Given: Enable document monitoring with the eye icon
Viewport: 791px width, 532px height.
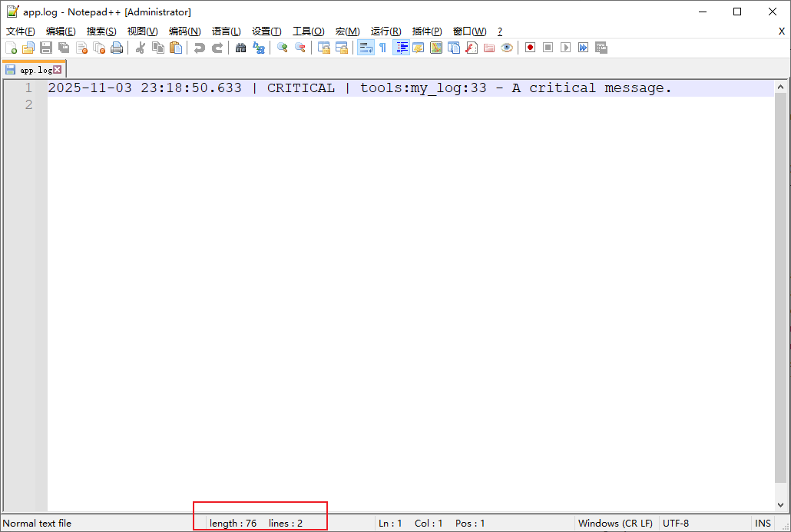Looking at the screenshot, I should point(506,48).
